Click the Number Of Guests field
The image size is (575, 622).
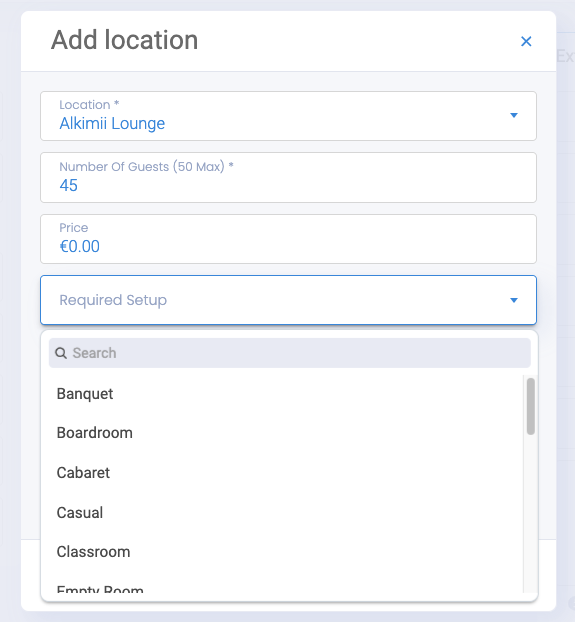click(288, 177)
